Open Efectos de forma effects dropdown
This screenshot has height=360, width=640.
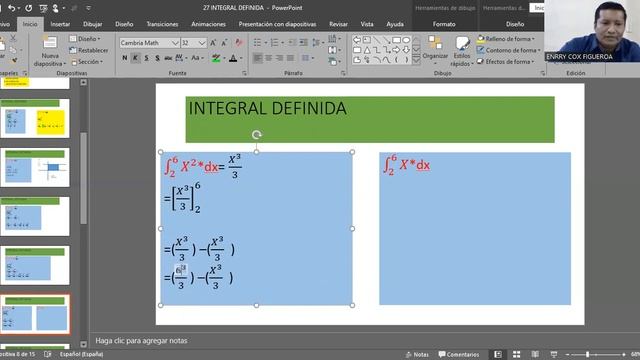(506, 62)
